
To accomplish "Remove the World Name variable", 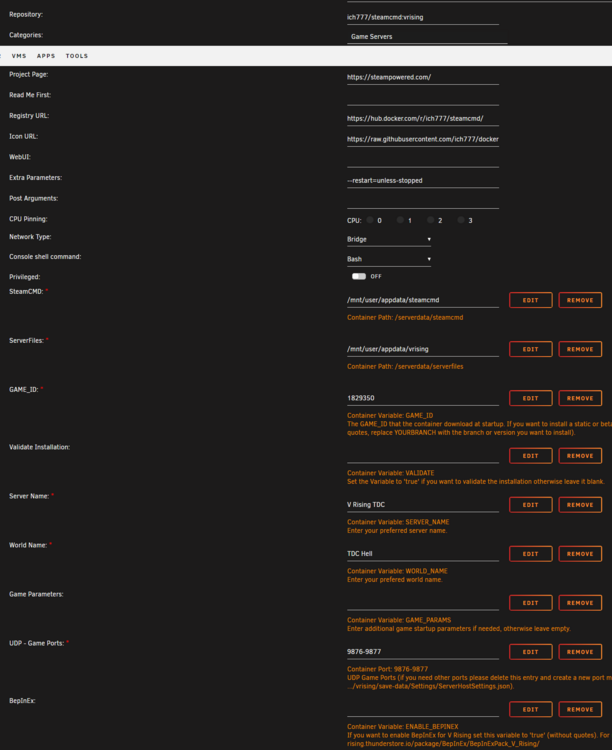I will 580,554.
